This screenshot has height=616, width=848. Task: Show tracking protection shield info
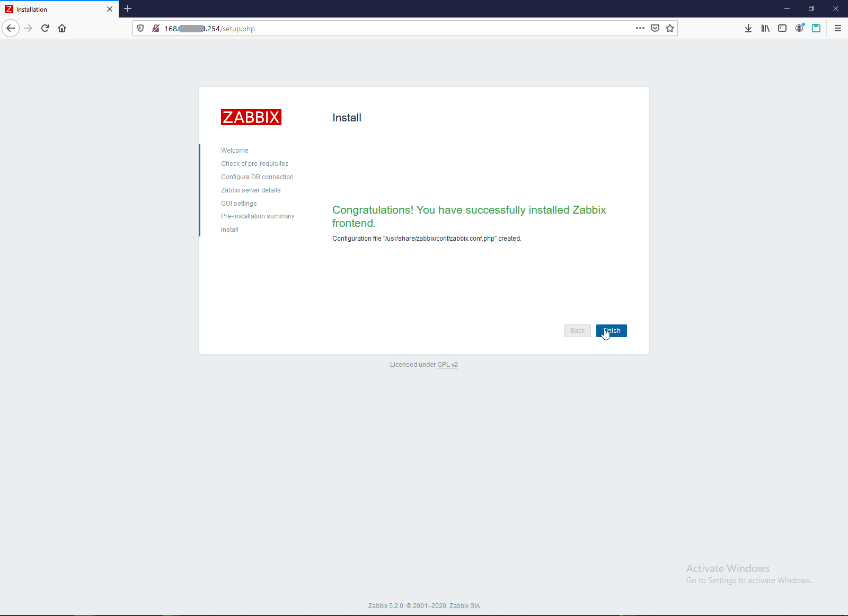(x=140, y=29)
